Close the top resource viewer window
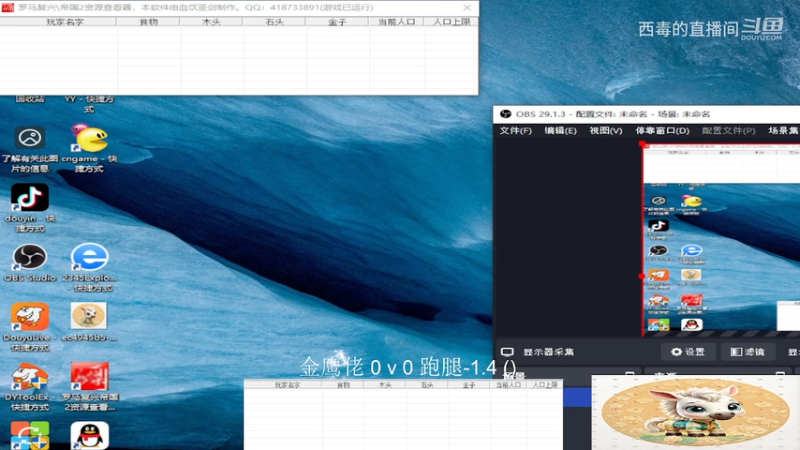800x450 pixels. (467, 8)
